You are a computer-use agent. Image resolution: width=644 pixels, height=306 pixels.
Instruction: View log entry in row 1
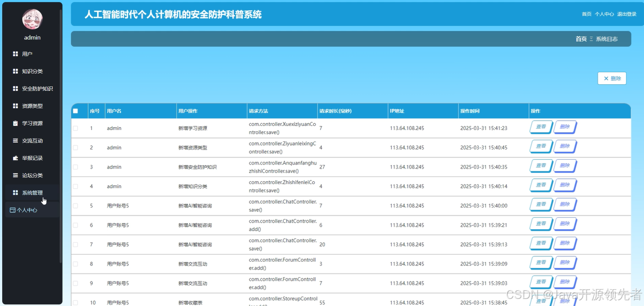pyautogui.click(x=541, y=127)
